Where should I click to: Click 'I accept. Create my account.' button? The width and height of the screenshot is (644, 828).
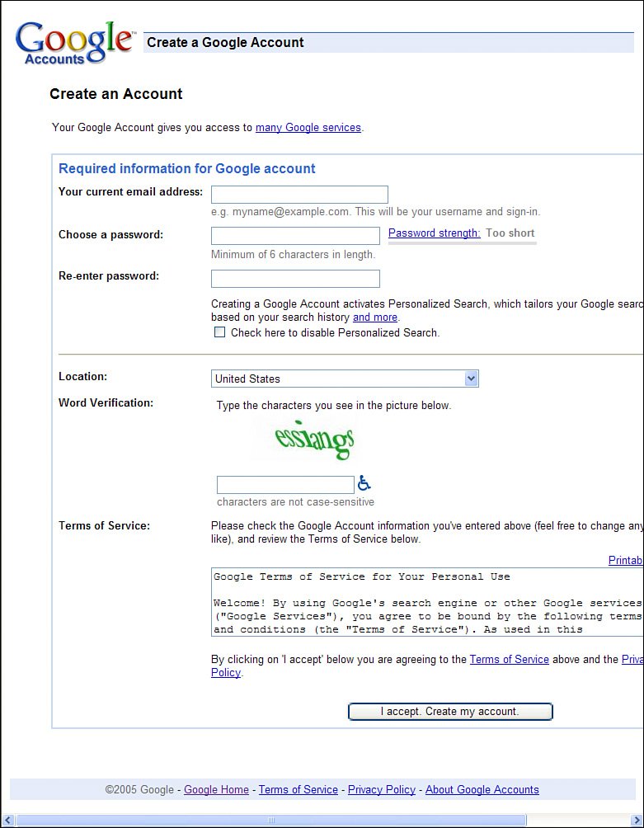[x=450, y=711]
